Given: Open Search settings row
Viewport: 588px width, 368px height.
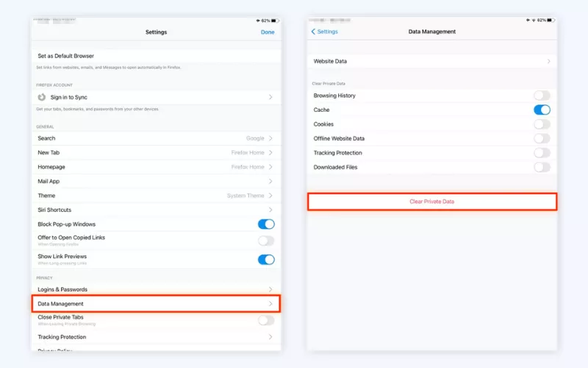Looking at the screenshot, I should pos(157,138).
